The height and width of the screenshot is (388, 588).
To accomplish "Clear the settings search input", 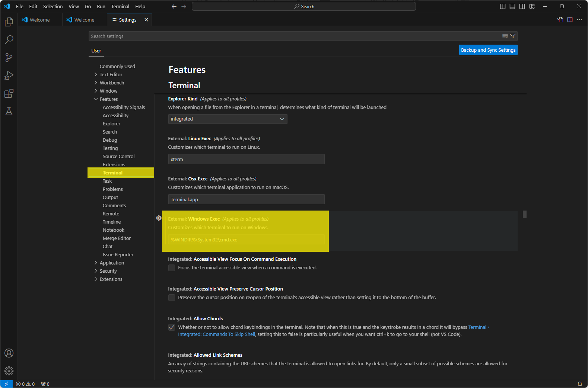I will (505, 36).
